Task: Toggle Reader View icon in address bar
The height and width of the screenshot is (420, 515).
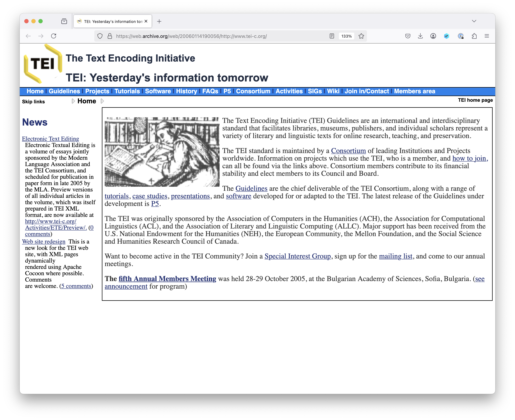Action: point(332,36)
